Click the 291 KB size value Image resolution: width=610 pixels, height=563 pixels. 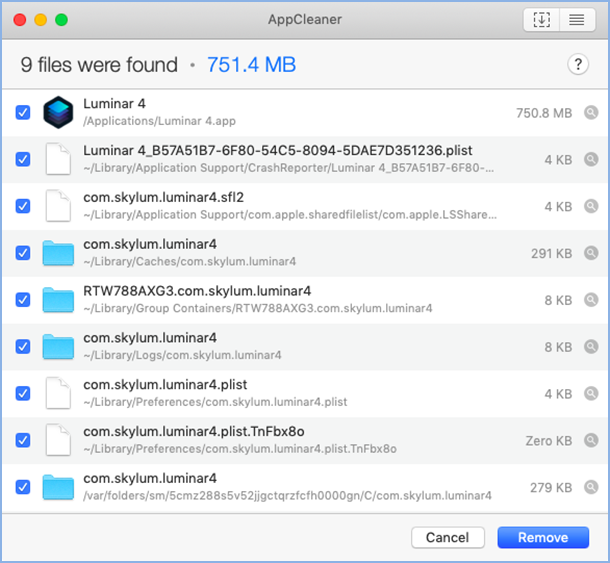tap(551, 254)
